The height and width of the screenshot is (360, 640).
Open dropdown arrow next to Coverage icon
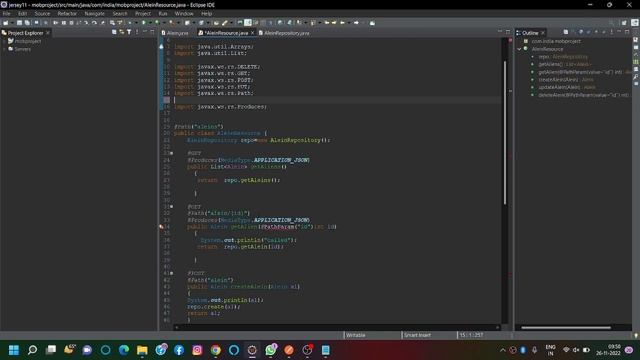(x=164, y=23)
